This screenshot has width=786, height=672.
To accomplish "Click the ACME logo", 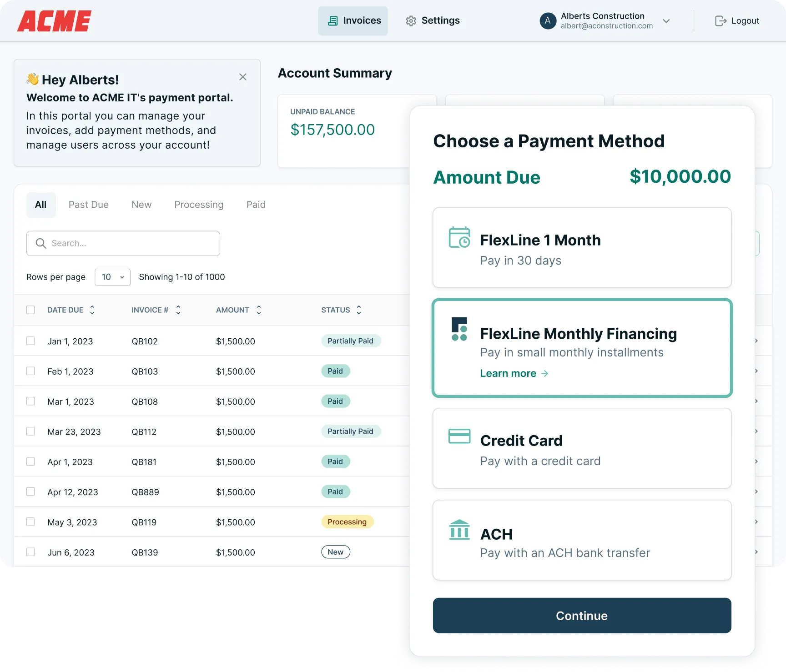I will point(53,20).
